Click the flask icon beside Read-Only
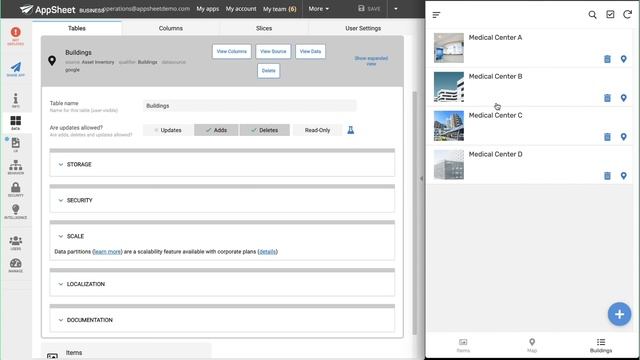 click(350, 130)
